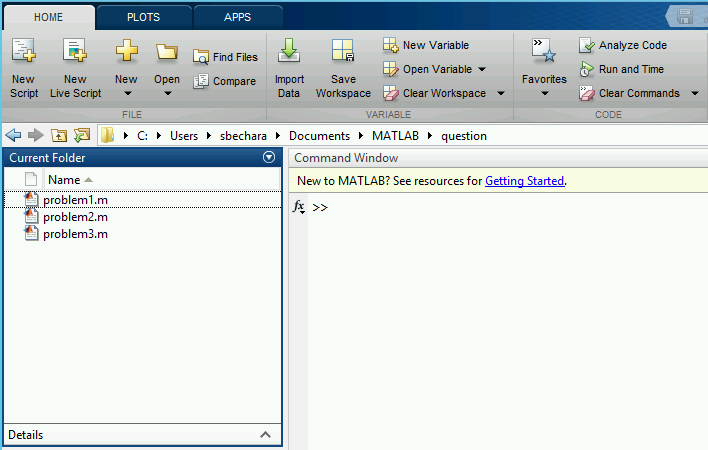The height and width of the screenshot is (450, 708).
Task: Click the Favorites star icon
Action: click(544, 51)
